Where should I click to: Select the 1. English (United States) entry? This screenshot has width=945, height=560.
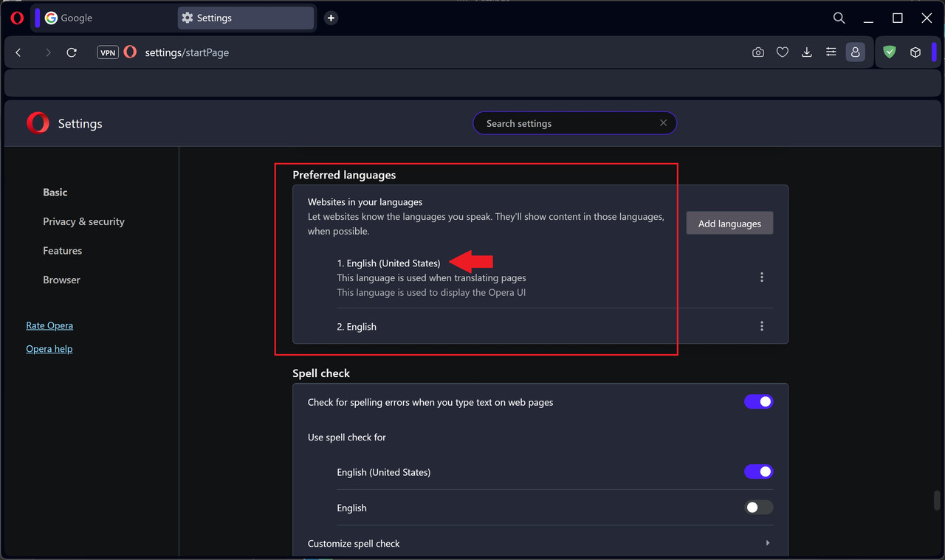coord(388,263)
